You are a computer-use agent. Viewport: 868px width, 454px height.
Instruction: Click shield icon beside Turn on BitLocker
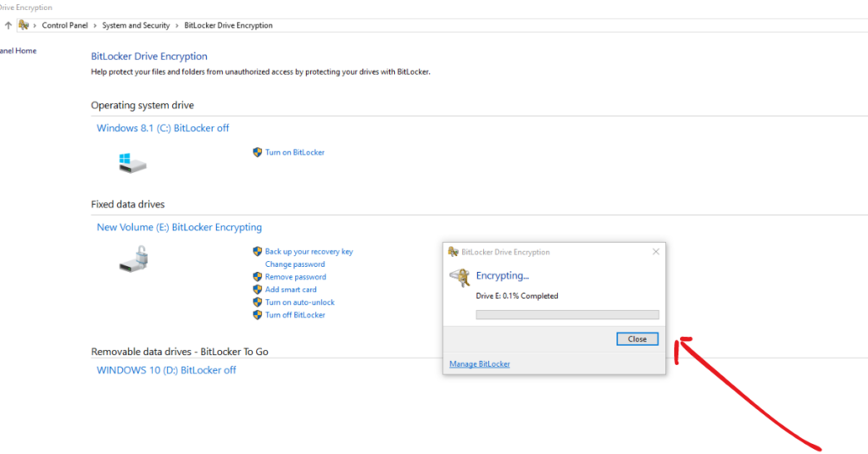pyautogui.click(x=258, y=152)
